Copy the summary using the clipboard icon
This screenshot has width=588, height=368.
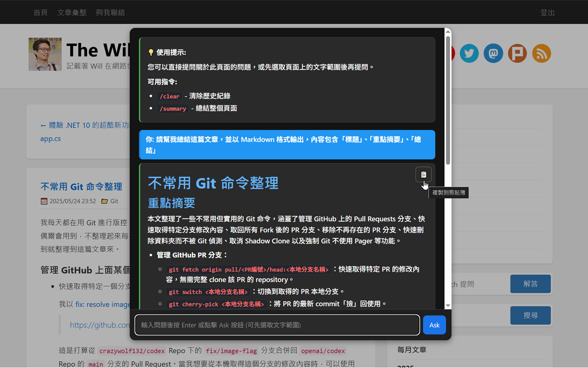(x=423, y=174)
